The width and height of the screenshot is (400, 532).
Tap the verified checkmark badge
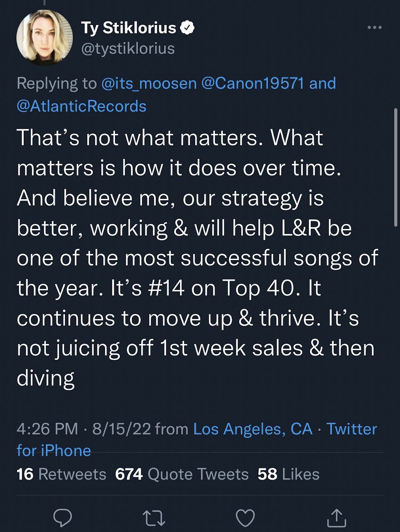coord(188,28)
